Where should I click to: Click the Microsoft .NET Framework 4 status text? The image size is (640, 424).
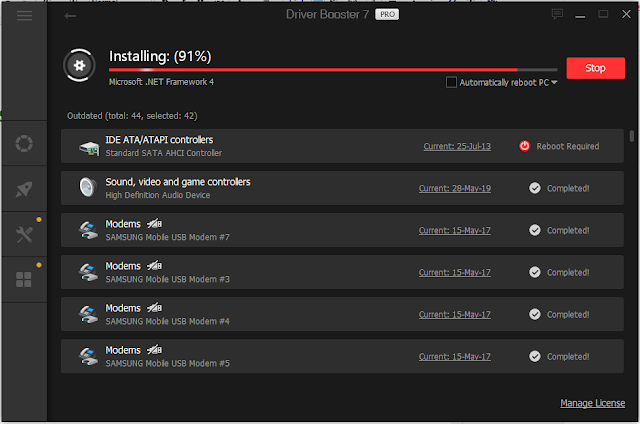(x=161, y=82)
